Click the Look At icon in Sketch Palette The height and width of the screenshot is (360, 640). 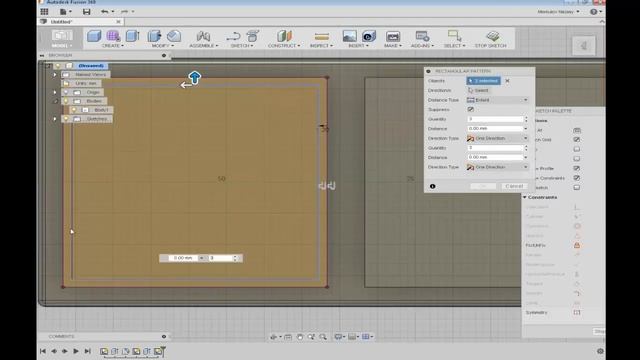click(577, 130)
